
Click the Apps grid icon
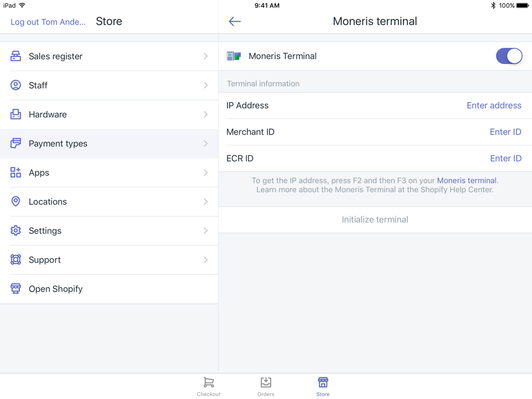tap(16, 172)
